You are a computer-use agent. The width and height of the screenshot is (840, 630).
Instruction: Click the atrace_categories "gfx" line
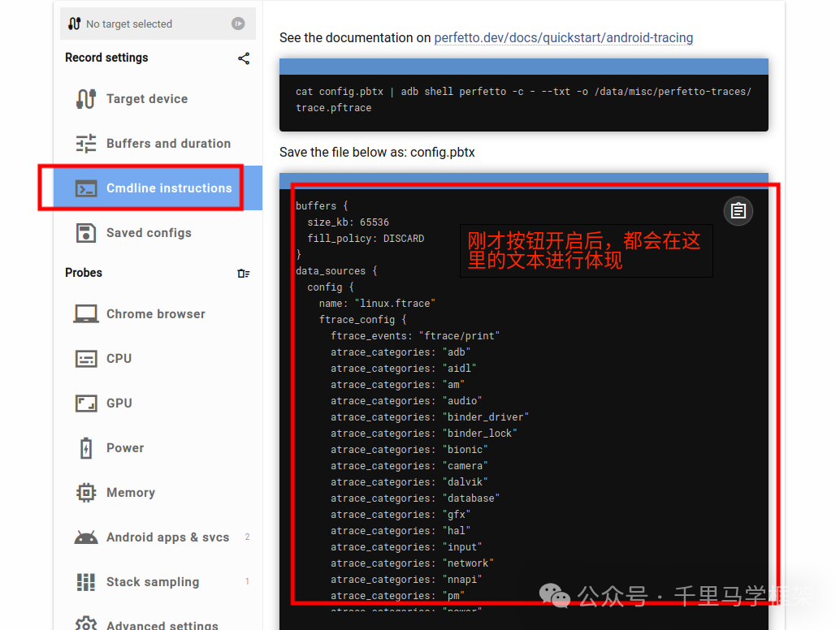point(401,515)
